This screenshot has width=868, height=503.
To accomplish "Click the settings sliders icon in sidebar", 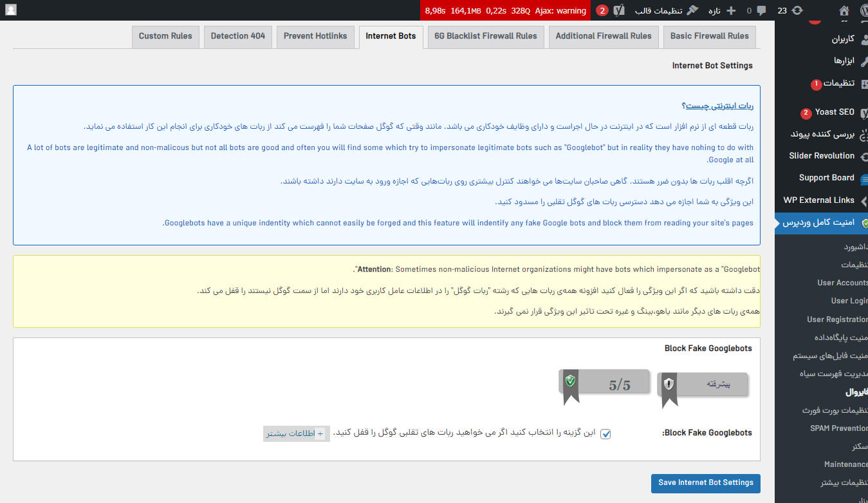I will [864, 83].
